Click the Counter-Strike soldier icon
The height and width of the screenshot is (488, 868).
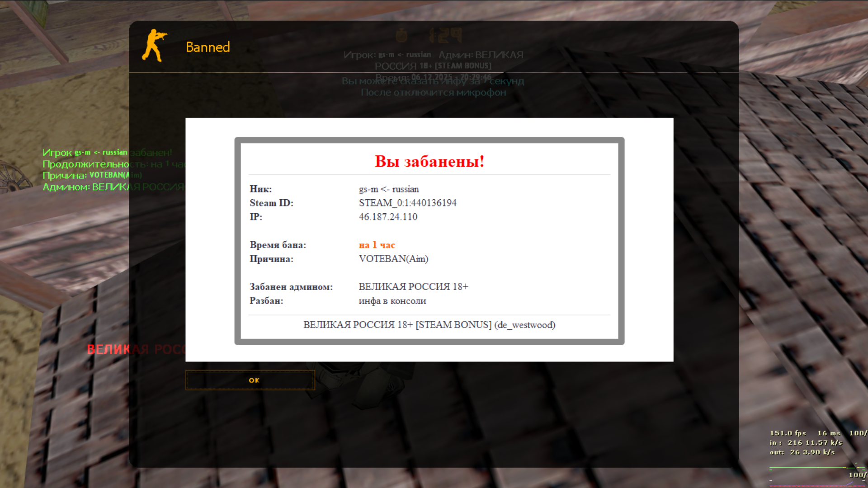(x=154, y=46)
